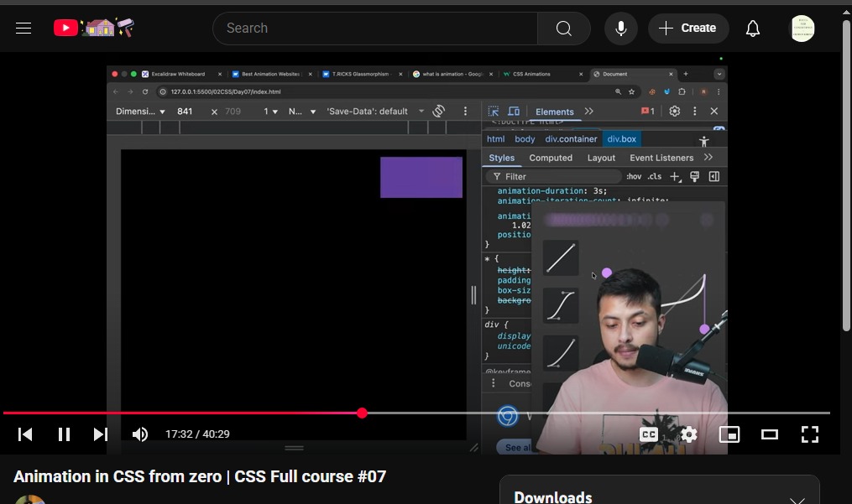Screen dimensions: 852x504
Task: Choose the ease-in-out curve preset
Action: [561, 306]
